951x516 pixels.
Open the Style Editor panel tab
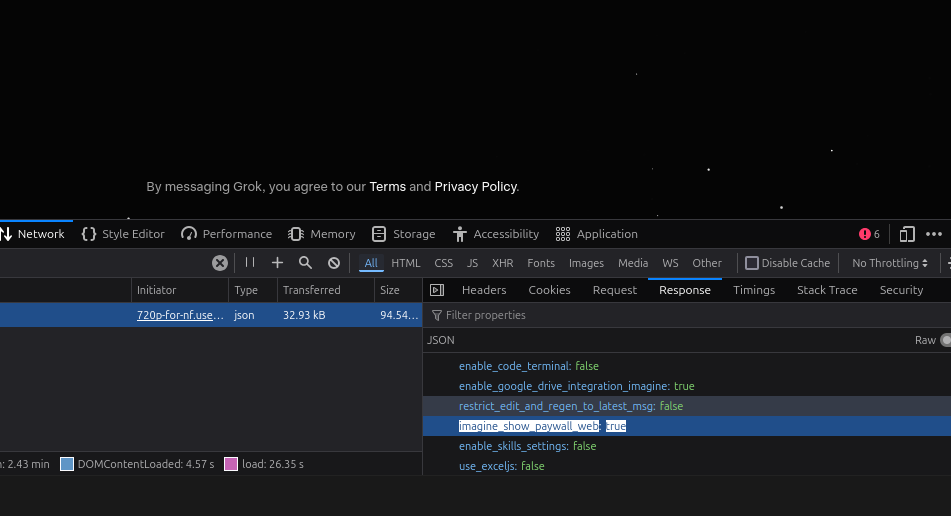pyautogui.click(x=123, y=234)
